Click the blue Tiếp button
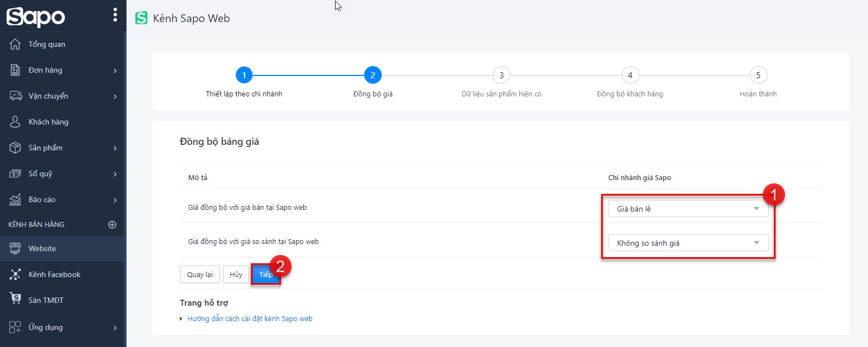Viewport: 868px width, 347px height. 266,274
